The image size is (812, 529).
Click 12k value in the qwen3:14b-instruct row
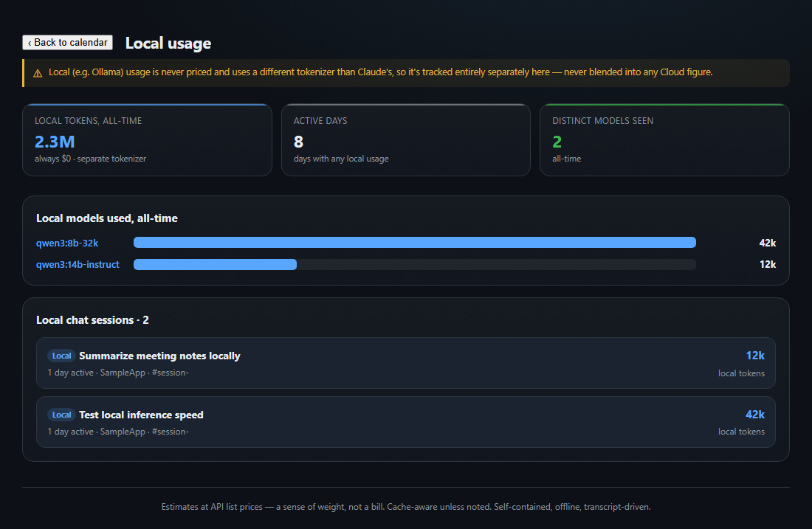[x=768, y=264]
